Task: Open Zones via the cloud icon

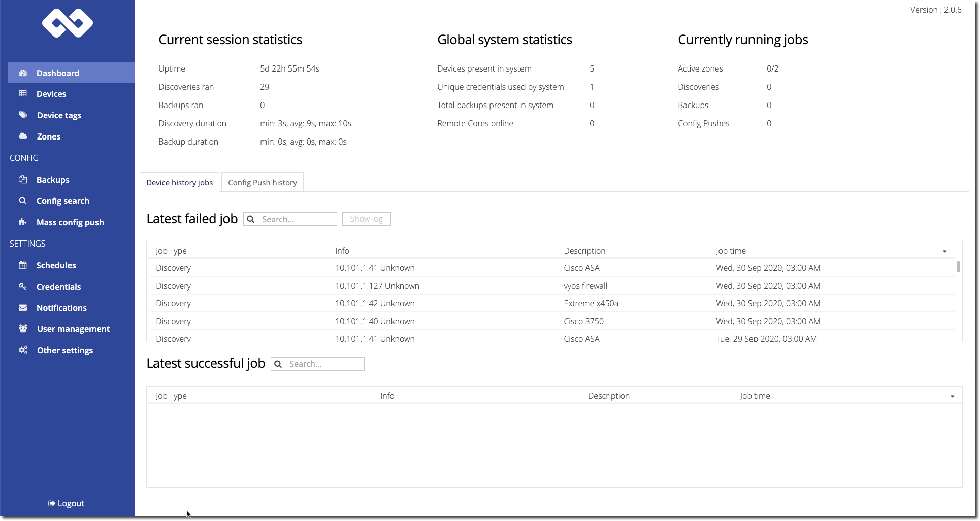Action: click(23, 136)
